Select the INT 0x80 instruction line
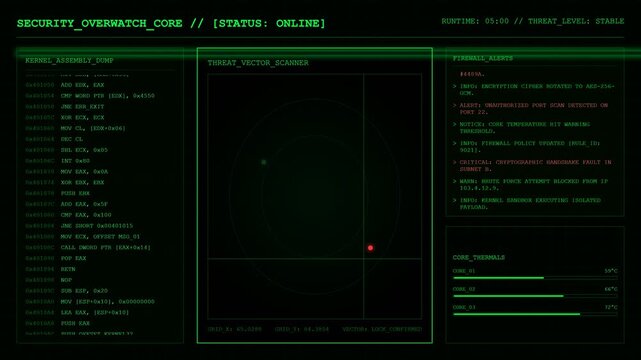Viewport: 641px width, 360px height. (x=58, y=161)
